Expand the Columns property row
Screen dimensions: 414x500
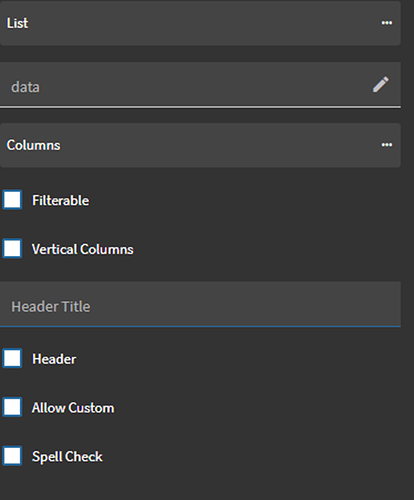pyautogui.click(x=200, y=145)
